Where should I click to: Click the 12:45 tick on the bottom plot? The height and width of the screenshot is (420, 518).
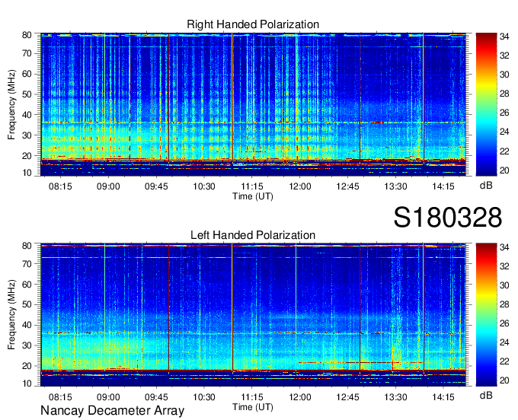(347, 397)
